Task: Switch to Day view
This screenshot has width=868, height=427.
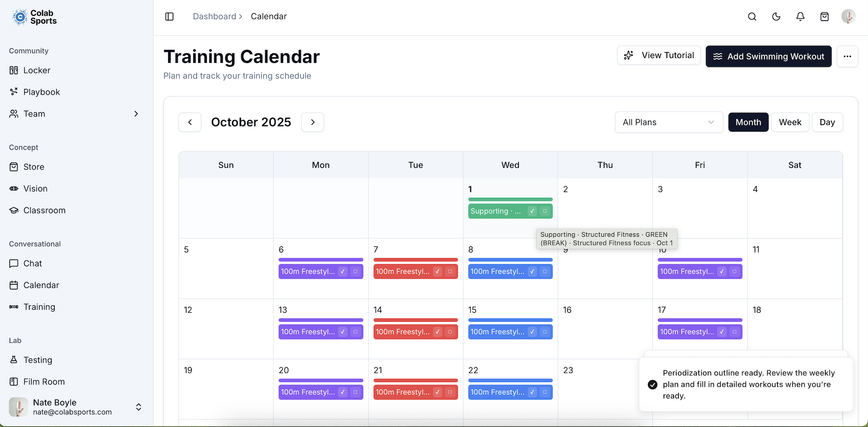Action: 827,122
